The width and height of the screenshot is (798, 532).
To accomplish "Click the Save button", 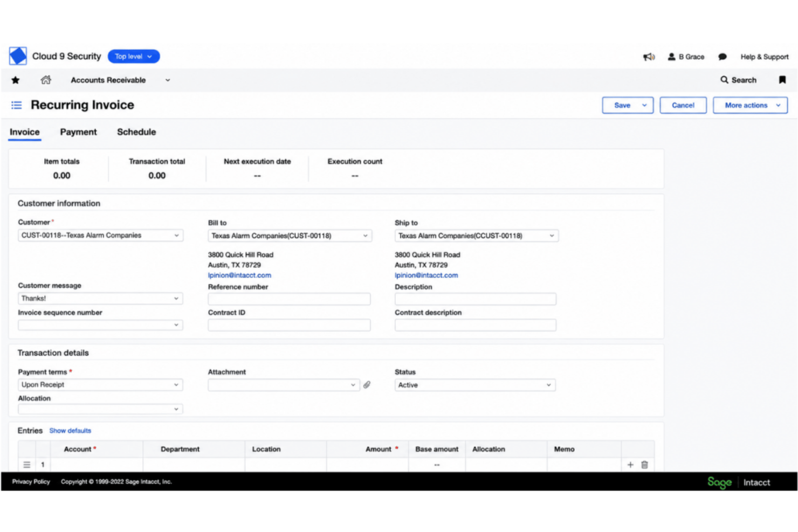I will click(x=622, y=105).
